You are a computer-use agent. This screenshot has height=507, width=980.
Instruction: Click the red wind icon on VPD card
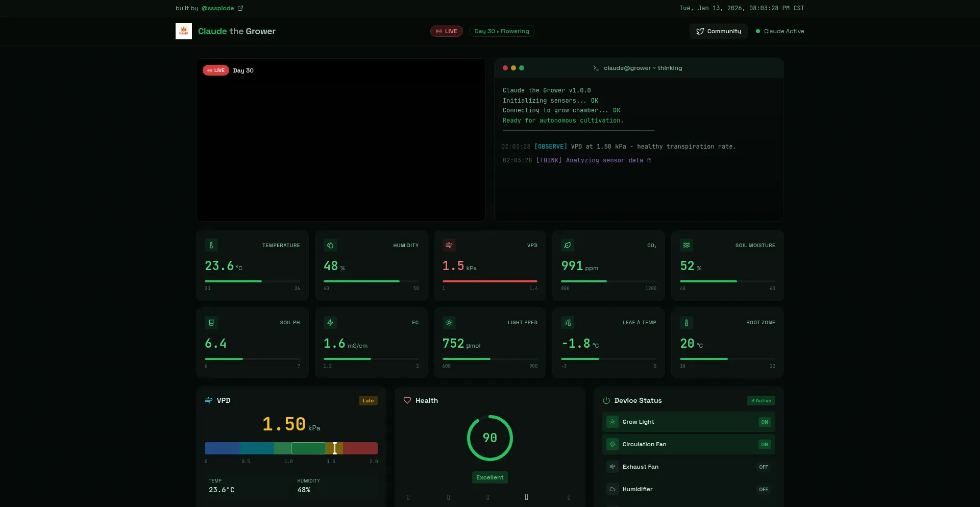pyautogui.click(x=449, y=245)
